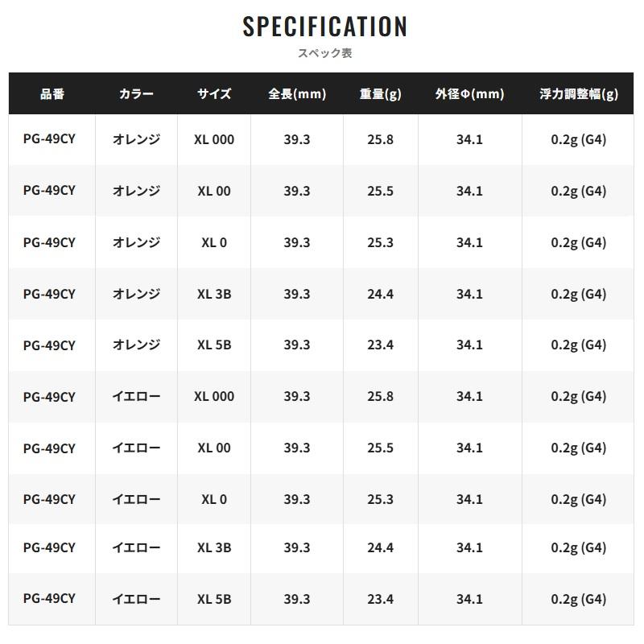
Task: Select the yellow XL 5B size cell
Action: click(214, 599)
